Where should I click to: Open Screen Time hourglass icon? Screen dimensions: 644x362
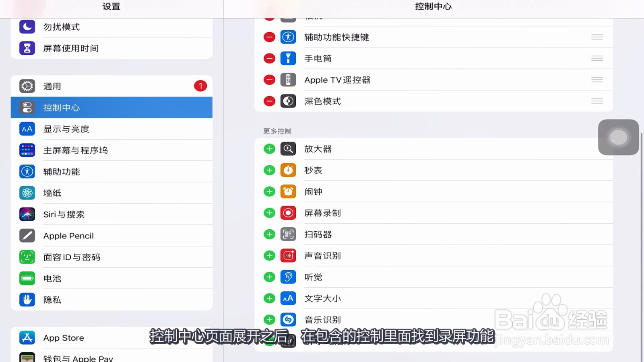(x=27, y=48)
